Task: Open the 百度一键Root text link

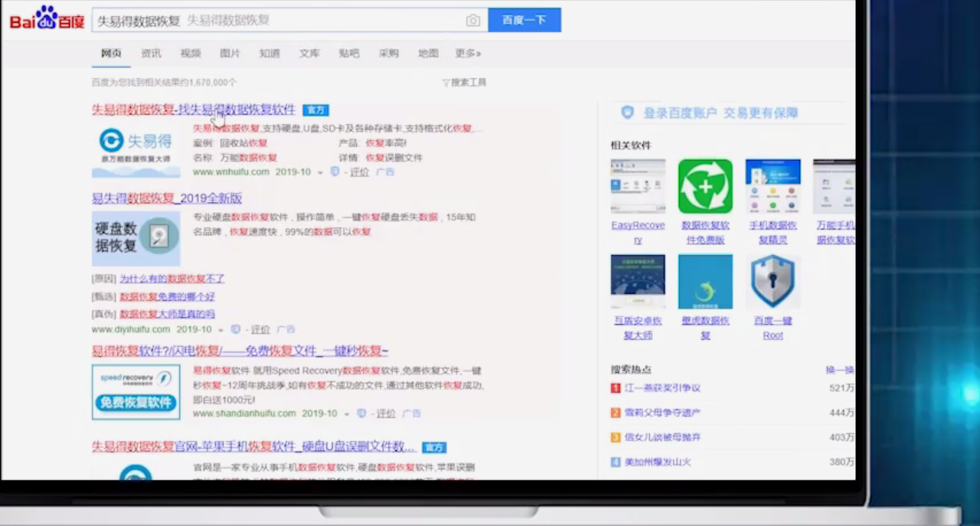Action: click(x=773, y=328)
